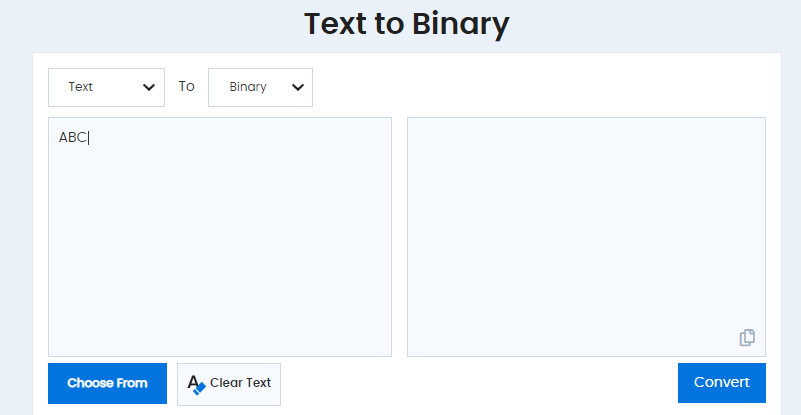The height and width of the screenshot is (415, 801).
Task: Place cursor on the ABC text
Action: tap(73, 137)
